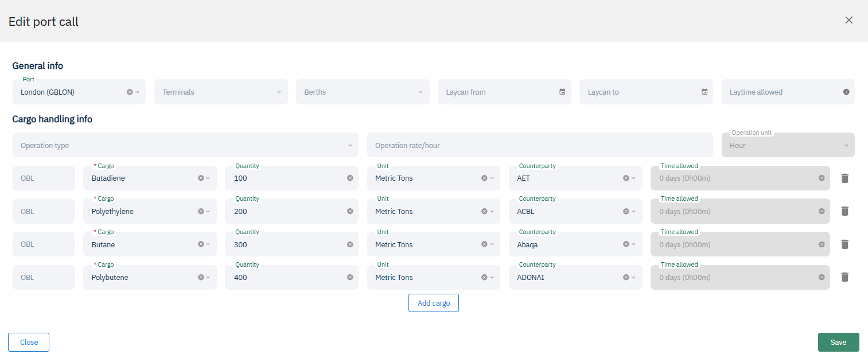
Task: Save the port call changes
Action: (838, 342)
